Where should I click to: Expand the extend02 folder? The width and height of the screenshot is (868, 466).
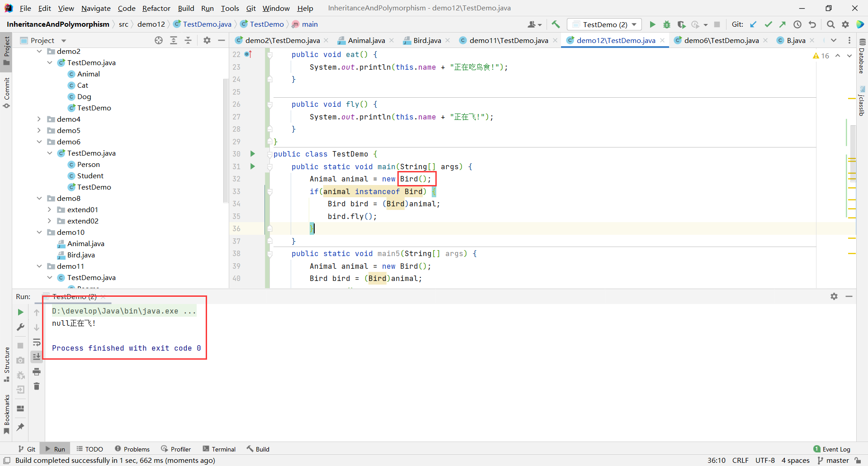pos(50,221)
